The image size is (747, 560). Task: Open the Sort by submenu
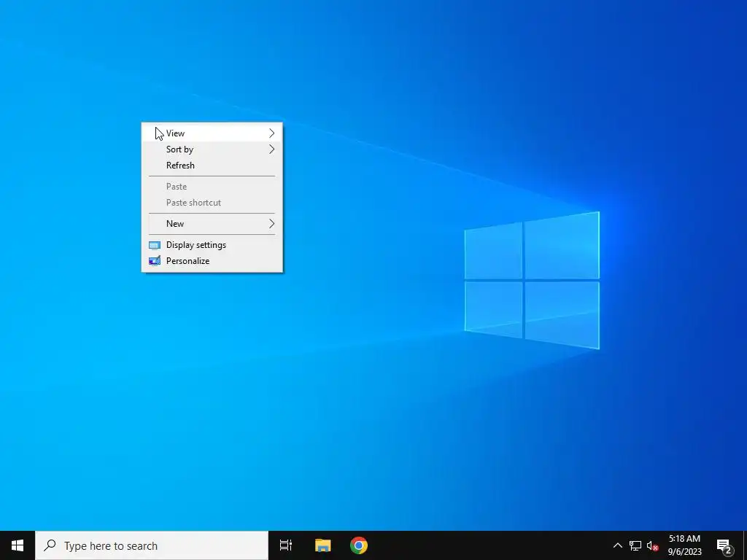(x=212, y=149)
